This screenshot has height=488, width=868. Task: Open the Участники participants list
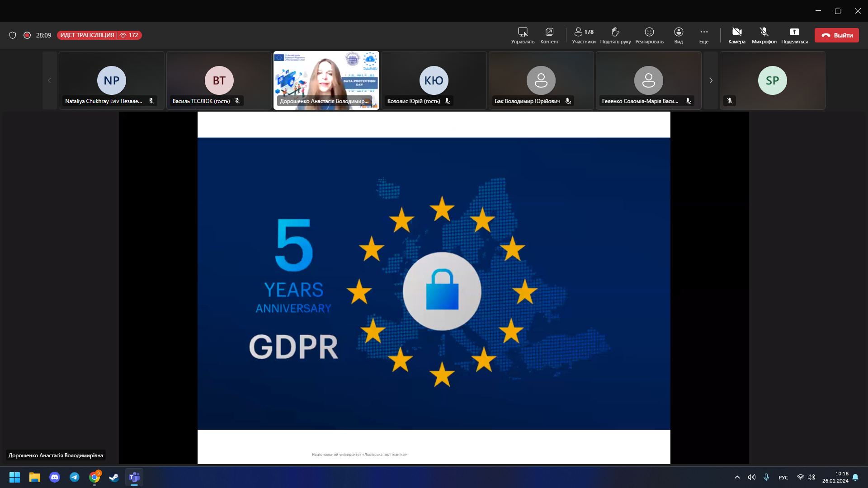pyautogui.click(x=584, y=35)
